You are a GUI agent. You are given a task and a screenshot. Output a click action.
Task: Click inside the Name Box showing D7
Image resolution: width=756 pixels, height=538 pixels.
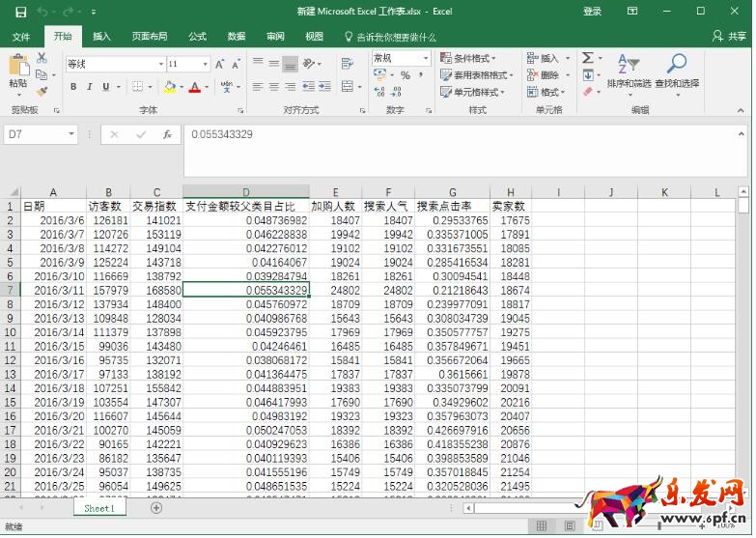[x=35, y=135]
